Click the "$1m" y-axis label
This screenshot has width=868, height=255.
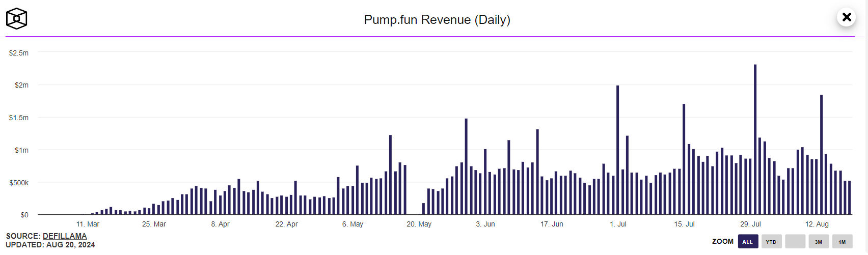(x=21, y=150)
